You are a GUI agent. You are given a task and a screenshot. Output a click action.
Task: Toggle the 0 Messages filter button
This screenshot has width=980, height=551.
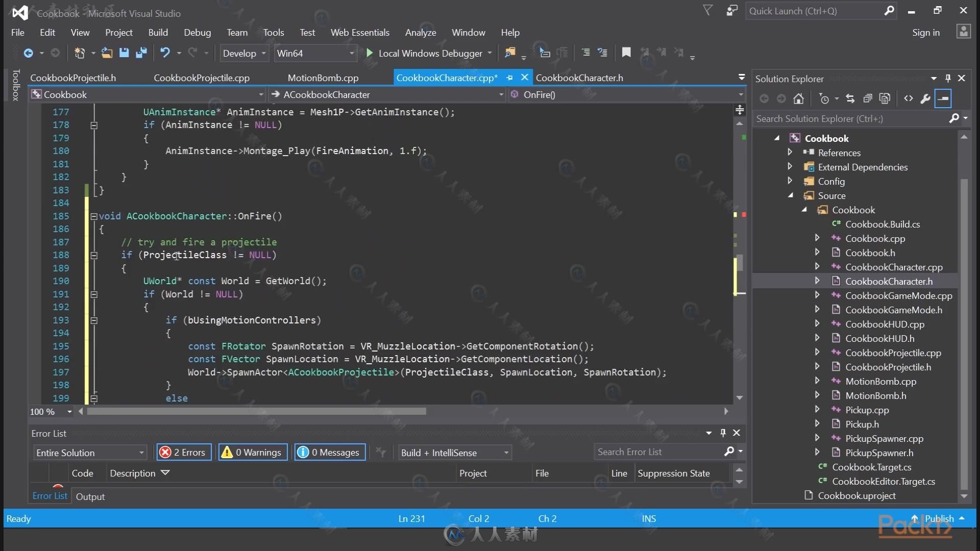329,452
